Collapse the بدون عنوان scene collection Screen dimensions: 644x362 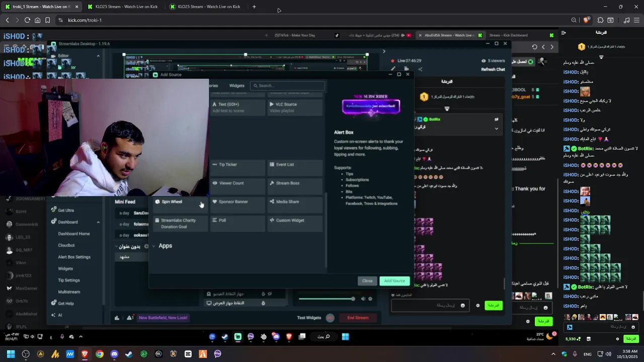click(117, 247)
